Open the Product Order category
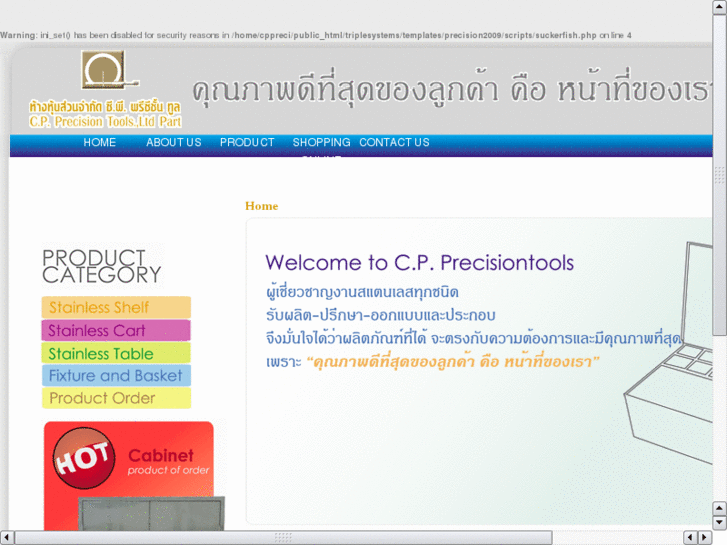The width and height of the screenshot is (727, 545). tap(116, 398)
